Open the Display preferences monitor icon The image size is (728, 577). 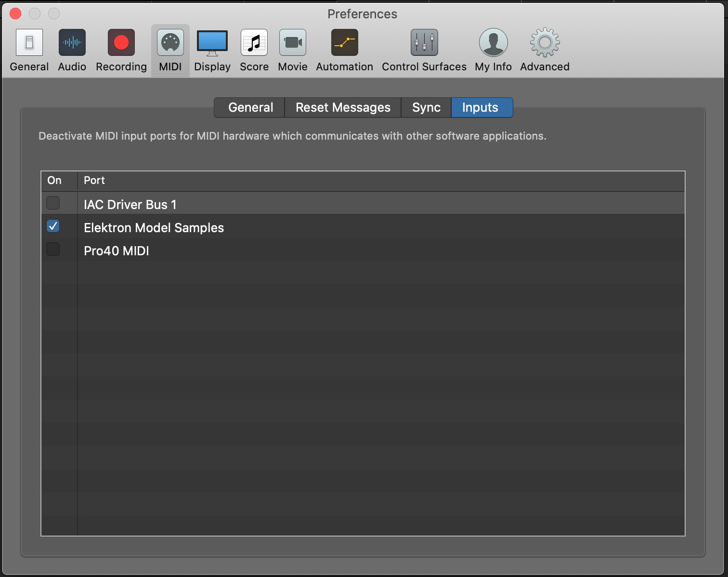(212, 42)
